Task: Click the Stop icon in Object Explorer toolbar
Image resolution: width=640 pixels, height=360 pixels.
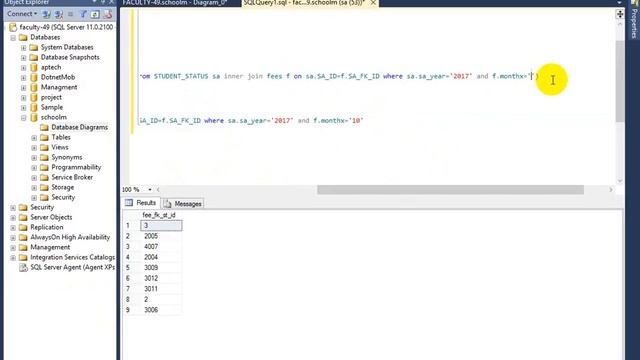Action: tap(71, 14)
